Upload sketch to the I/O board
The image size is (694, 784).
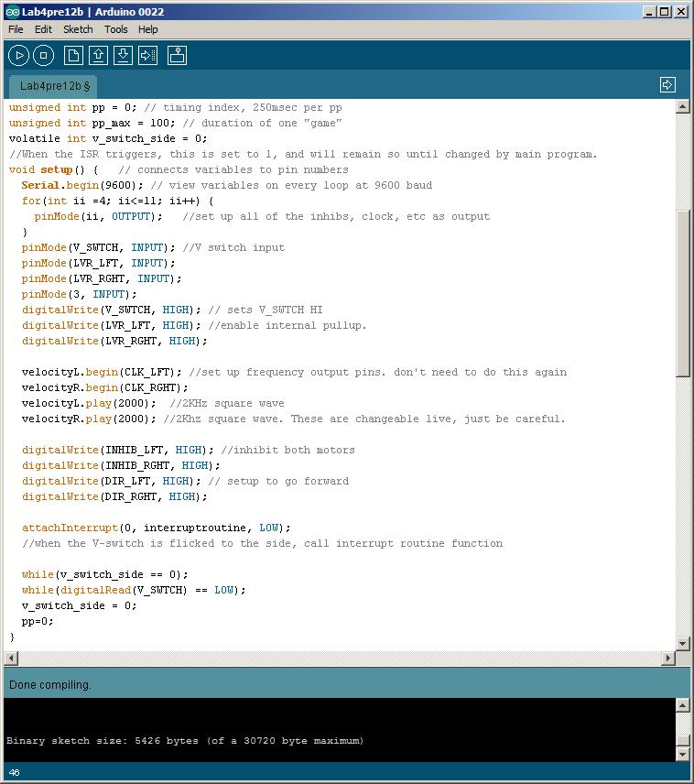pyautogui.click(x=147, y=56)
